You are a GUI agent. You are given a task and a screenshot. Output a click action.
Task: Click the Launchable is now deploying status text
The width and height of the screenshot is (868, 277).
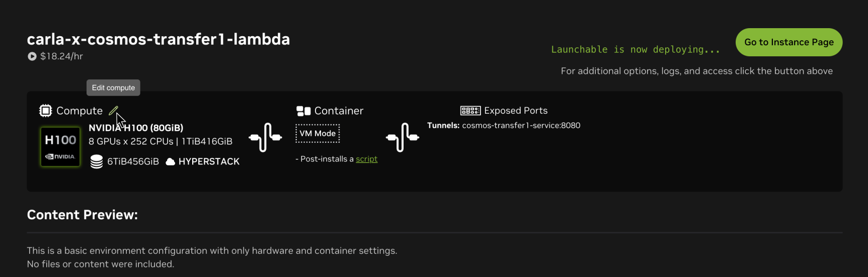coord(635,49)
